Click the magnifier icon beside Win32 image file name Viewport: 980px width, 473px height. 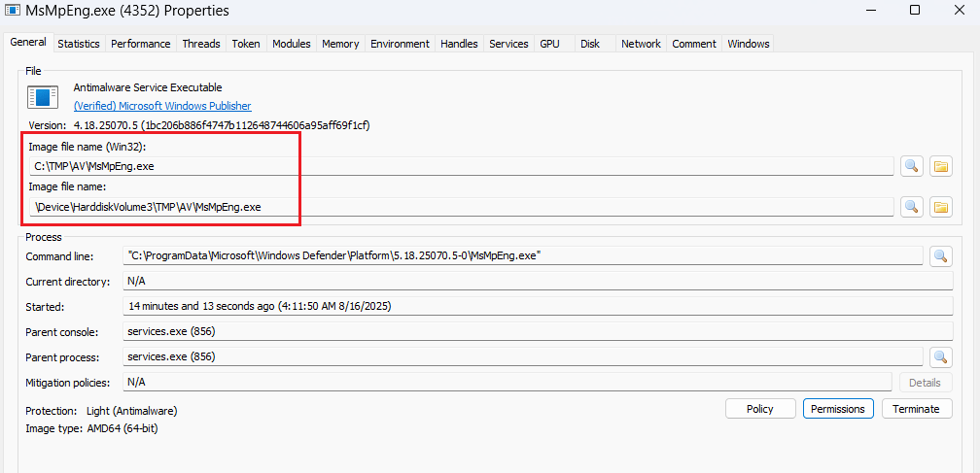click(911, 166)
